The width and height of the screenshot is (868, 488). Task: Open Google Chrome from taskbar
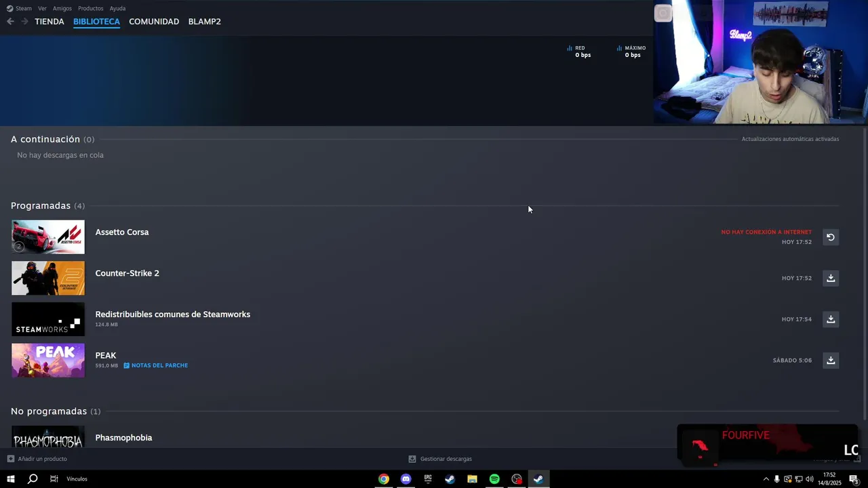point(384,479)
